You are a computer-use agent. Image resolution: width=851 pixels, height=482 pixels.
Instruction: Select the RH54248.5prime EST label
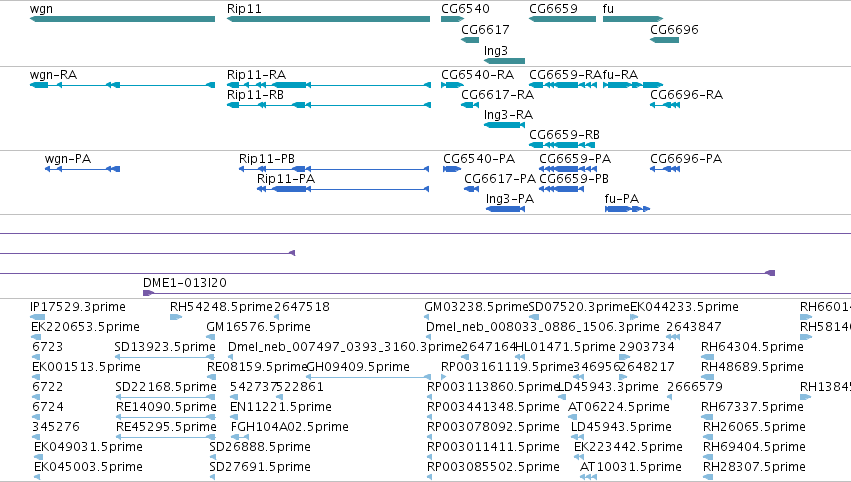[221, 307]
